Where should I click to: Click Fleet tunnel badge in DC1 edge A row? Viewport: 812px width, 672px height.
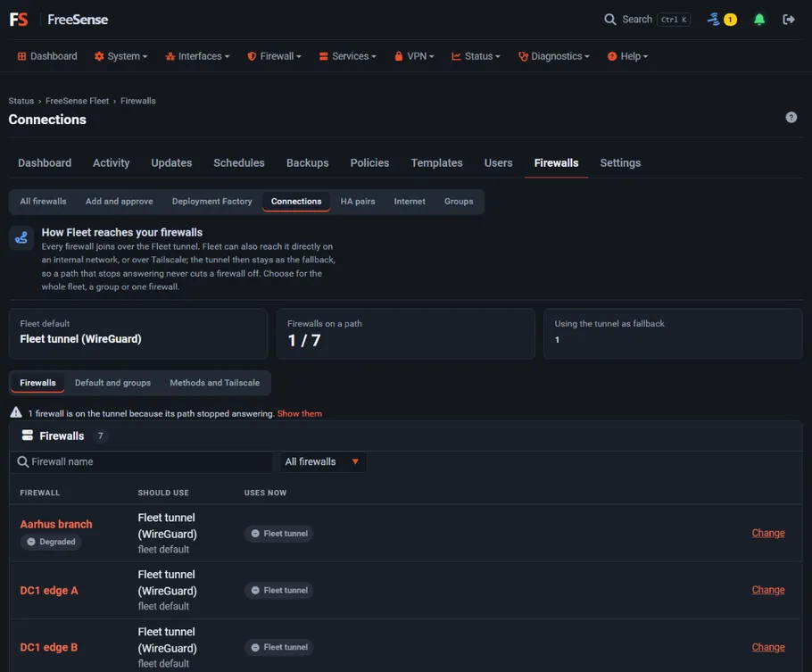tap(278, 590)
